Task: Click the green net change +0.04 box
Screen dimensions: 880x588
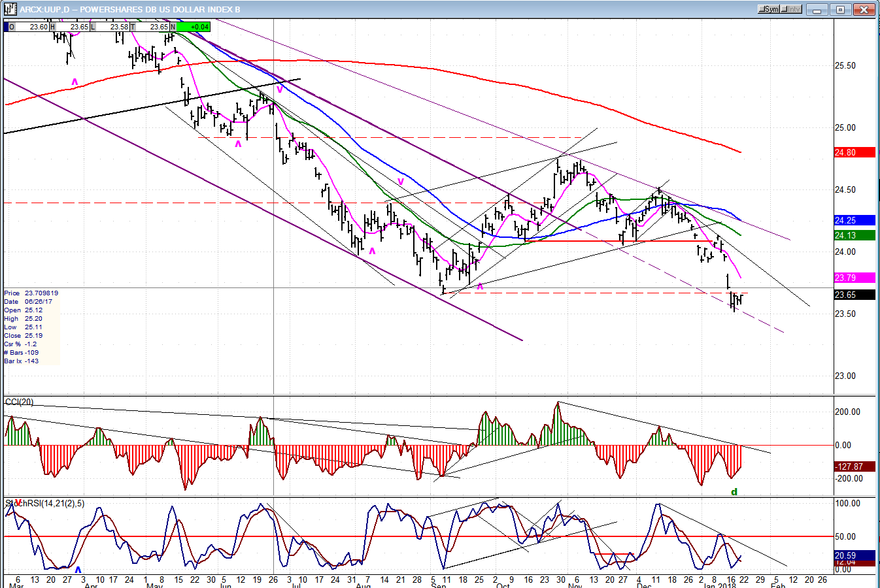Action: click(x=193, y=27)
